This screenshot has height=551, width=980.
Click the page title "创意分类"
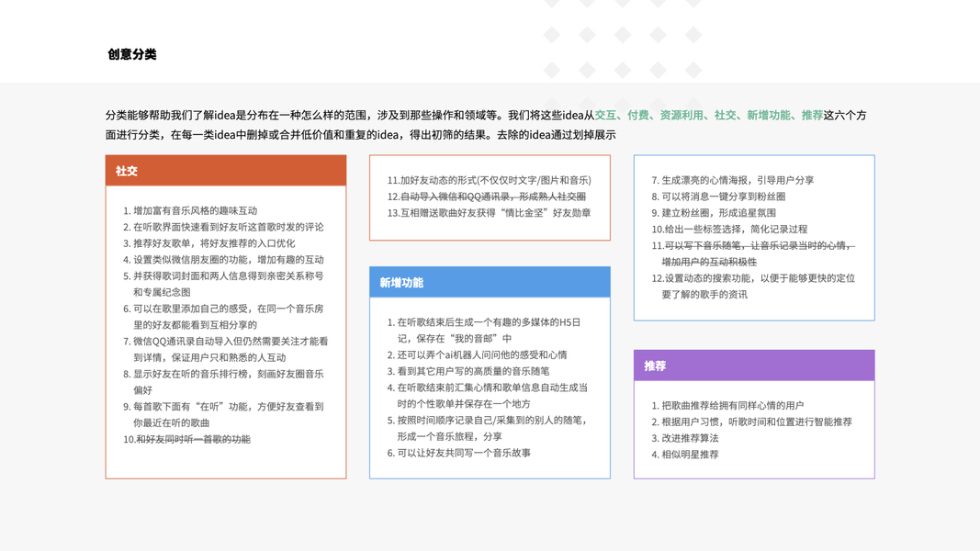pos(132,54)
